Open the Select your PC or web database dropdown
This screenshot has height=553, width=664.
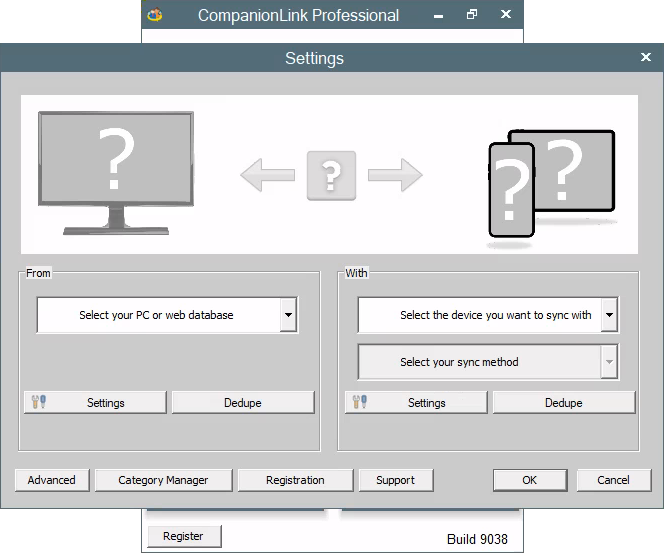tap(167, 315)
